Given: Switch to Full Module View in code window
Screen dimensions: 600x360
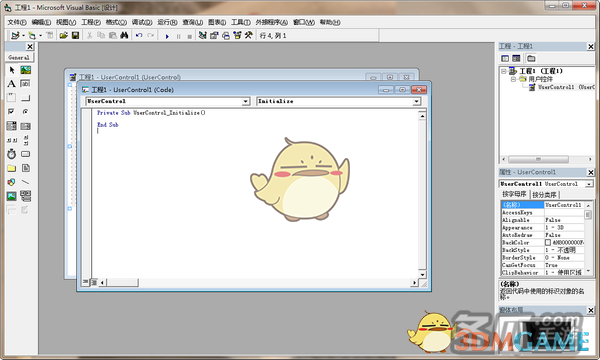Looking at the screenshot, I should (94, 282).
